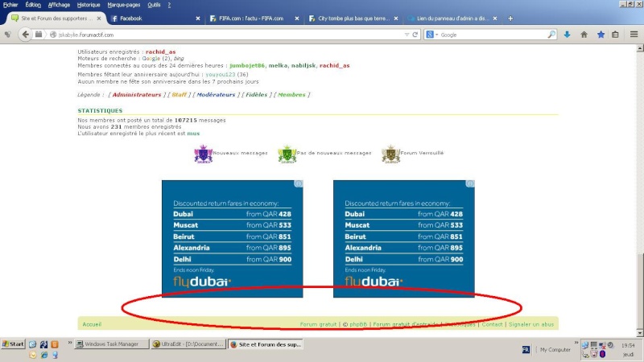Click the Forum Verrouillé crest icon
Image resolution: width=644 pixels, height=362 pixels.
pyautogui.click(x=390, y=154)
